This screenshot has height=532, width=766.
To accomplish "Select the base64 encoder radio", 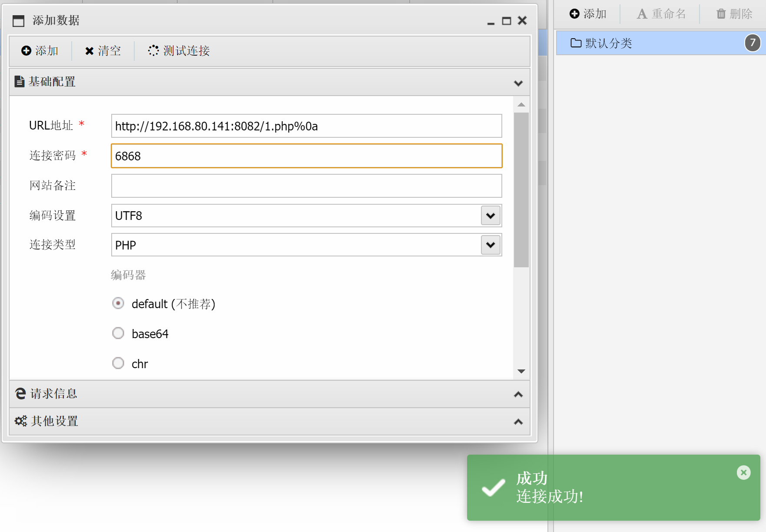I will (x=118, y=333).
